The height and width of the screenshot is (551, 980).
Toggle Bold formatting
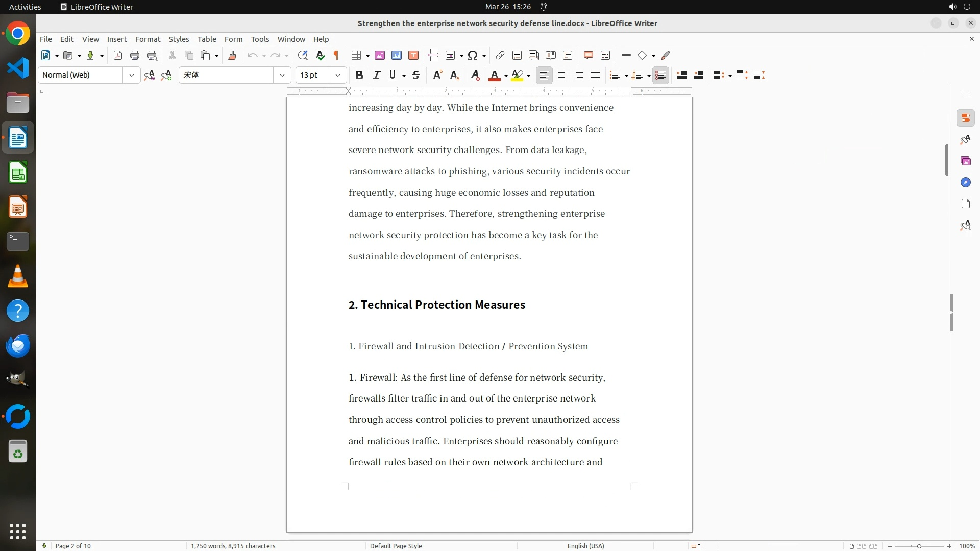pos(359,76)
